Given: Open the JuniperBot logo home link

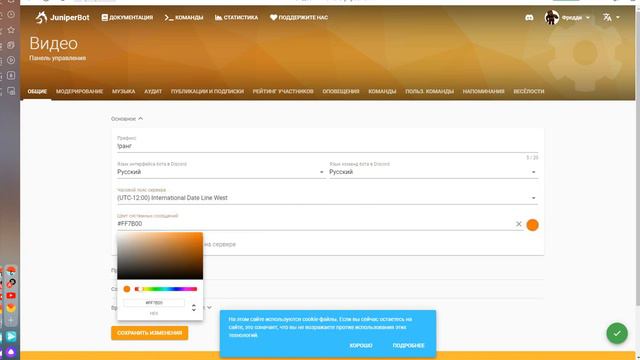Looking at the screenshot, I should pos(62,18).
